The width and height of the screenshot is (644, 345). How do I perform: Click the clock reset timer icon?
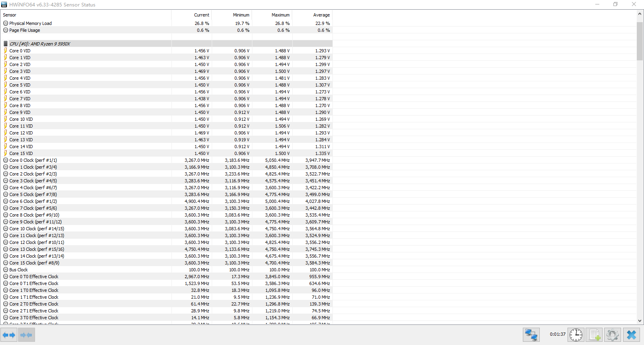pos(576,335)
